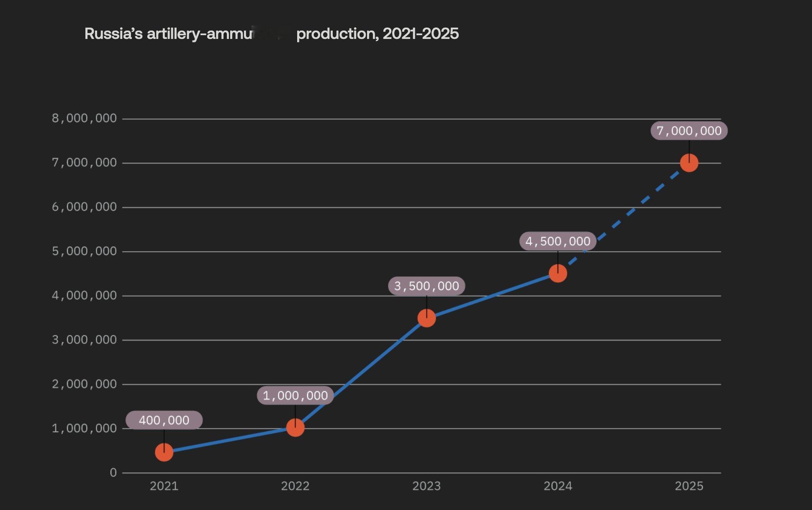The width and height of the screenshot is (812, 510).
Task: Click the 2023 x-axis label
Action: (427, 486)
